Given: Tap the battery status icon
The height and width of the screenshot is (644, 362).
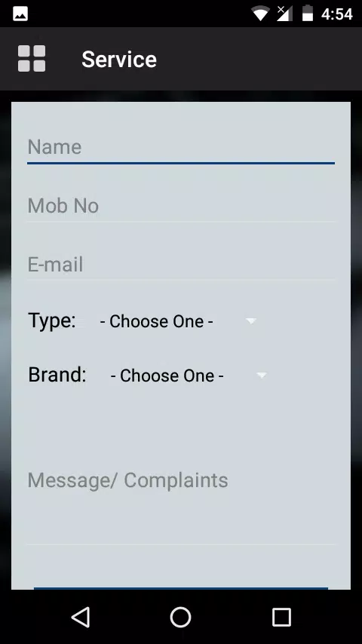Looking at the screenshot, I should pyautogui.click(x=308, y=13).
